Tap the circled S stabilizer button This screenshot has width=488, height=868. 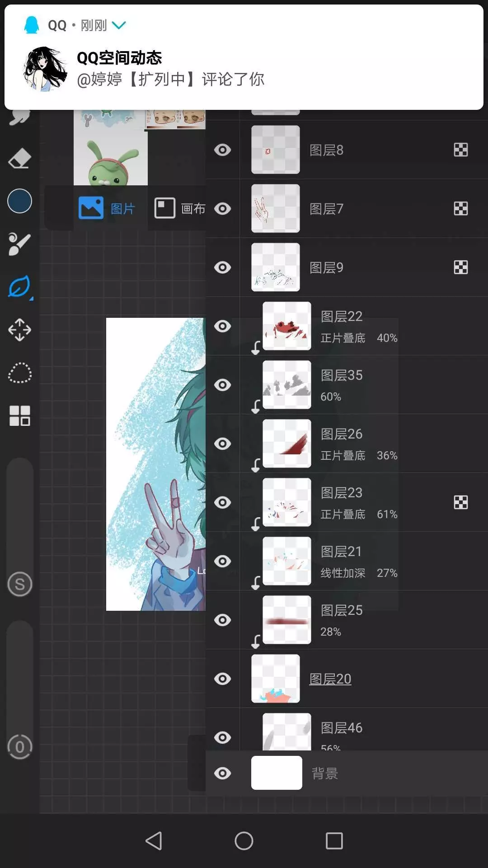click(x=19, y=584)
